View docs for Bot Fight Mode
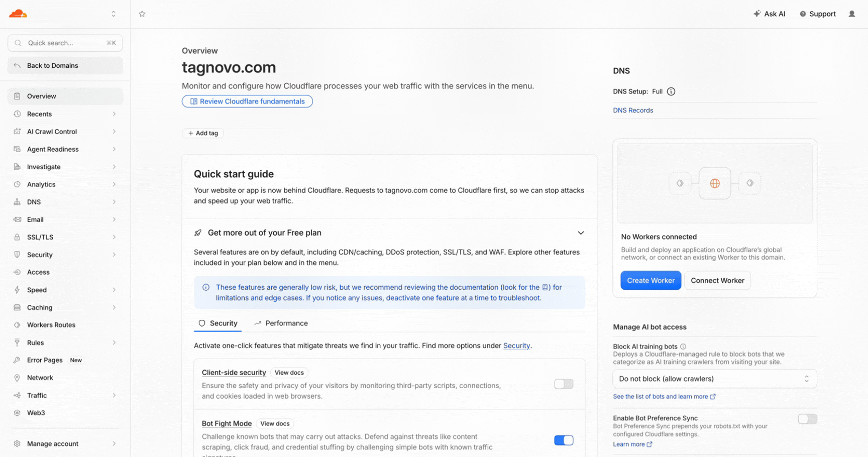Screen dimensions: 868x457 pos(275,424)
